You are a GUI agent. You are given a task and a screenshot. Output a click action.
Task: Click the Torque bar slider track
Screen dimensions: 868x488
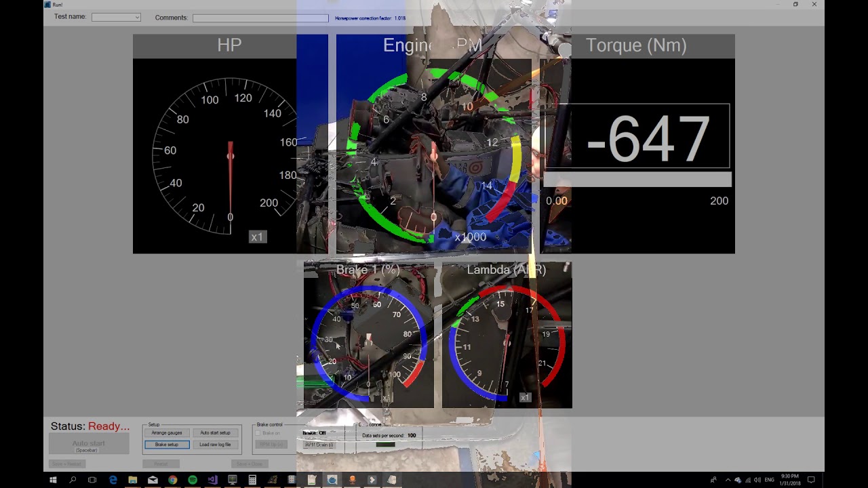tap(637, 180)
